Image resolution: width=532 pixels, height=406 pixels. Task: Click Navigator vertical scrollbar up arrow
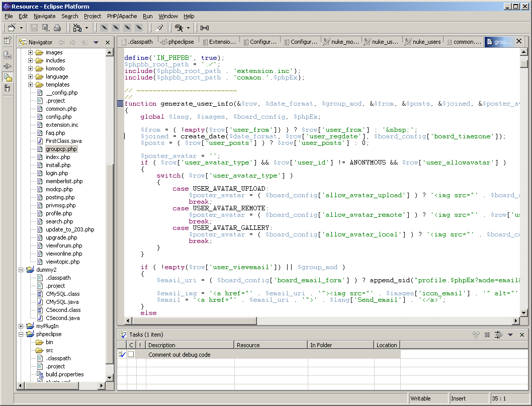coord(109,52)
